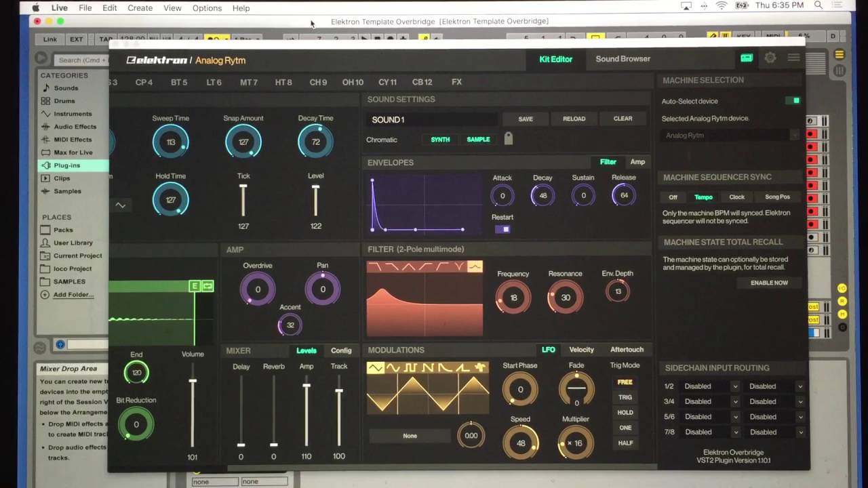Select the band-pass filter type icon
868x488 pixels.
coord(408,267)
